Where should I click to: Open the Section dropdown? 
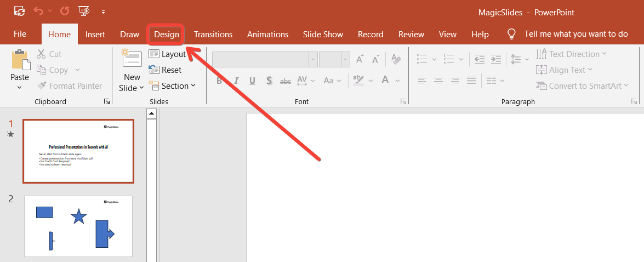click(x=172, y=86)
